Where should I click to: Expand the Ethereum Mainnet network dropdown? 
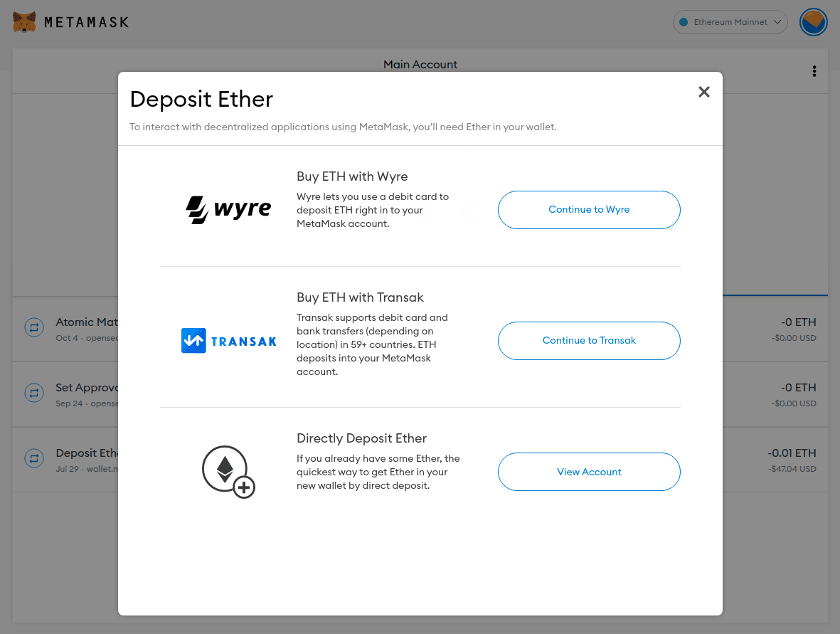pyautogui.click(x=730, y=22)
